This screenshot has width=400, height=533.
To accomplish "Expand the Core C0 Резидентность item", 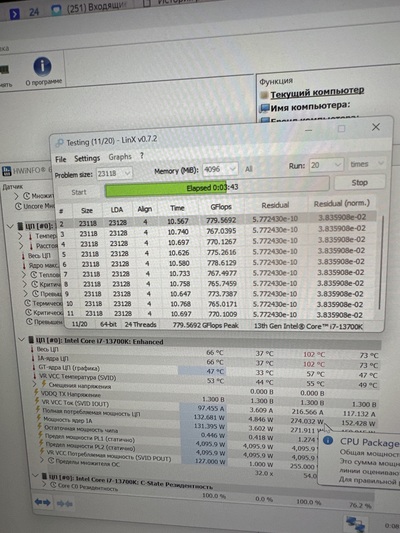I will tap(44, 484).
